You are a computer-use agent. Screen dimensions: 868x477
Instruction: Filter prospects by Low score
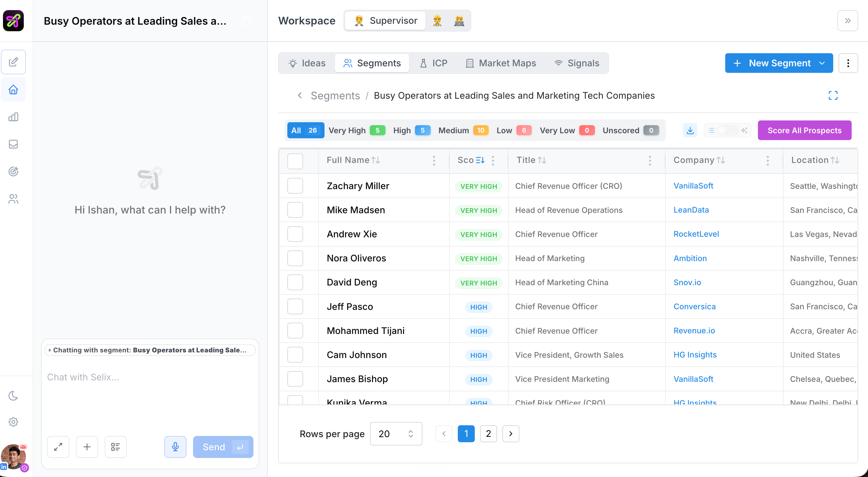click(x=514, y=130)
